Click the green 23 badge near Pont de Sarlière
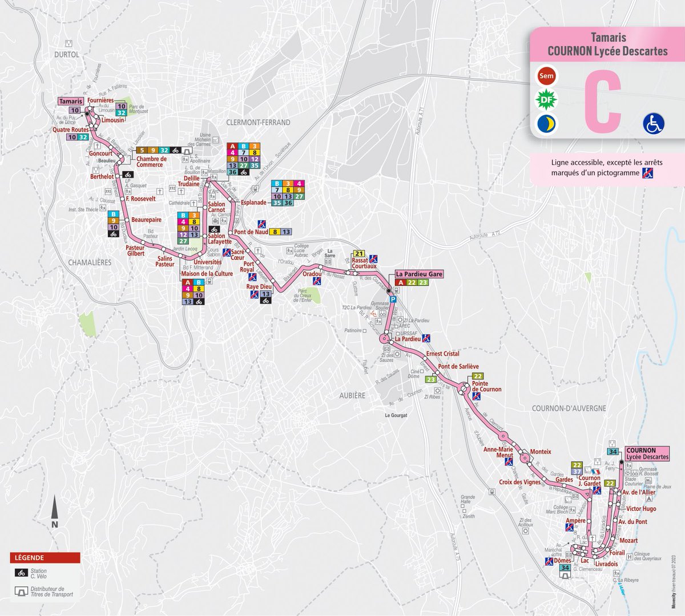This screenshot has height=616, width=685. (431, 379)
